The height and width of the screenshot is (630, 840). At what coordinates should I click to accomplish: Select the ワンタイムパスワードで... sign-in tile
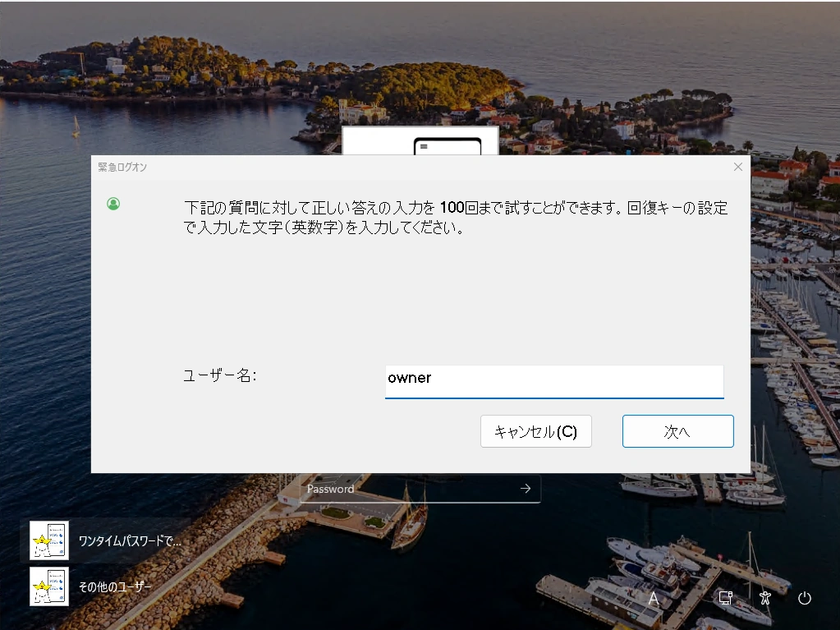pyautogui.click(x=104, y=540)
